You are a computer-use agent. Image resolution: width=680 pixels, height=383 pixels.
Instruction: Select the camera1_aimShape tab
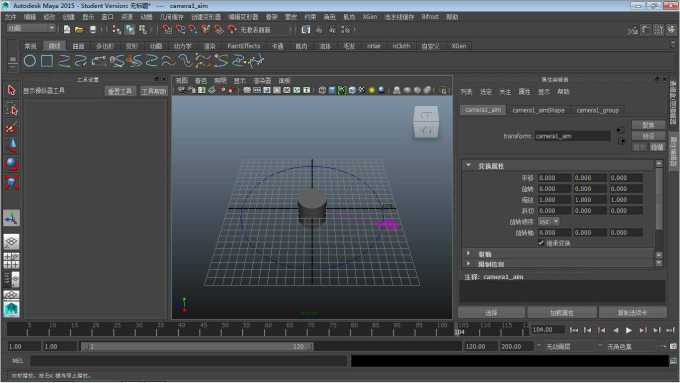(538, 110)
